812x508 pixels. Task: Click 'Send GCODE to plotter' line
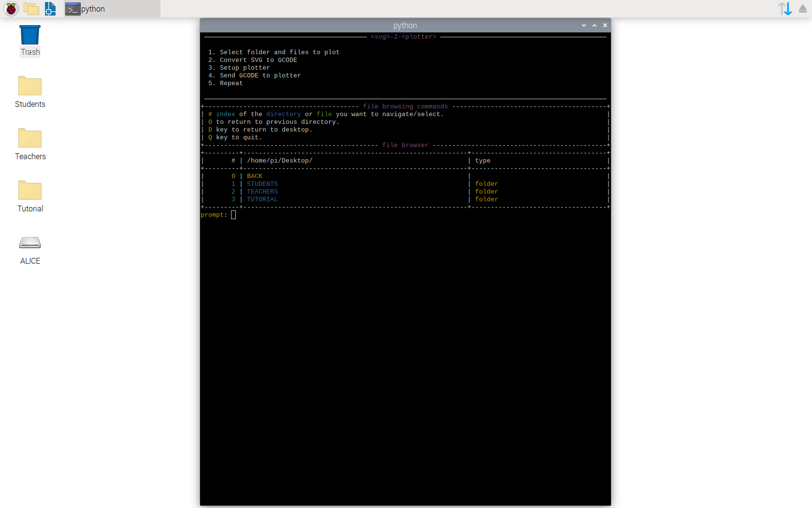255,75
